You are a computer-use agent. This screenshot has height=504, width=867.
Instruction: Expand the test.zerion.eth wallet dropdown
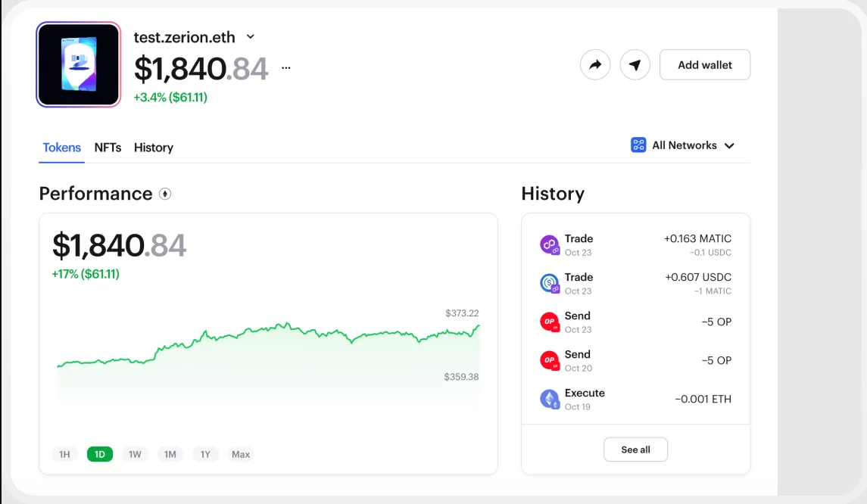click(251, 36)
